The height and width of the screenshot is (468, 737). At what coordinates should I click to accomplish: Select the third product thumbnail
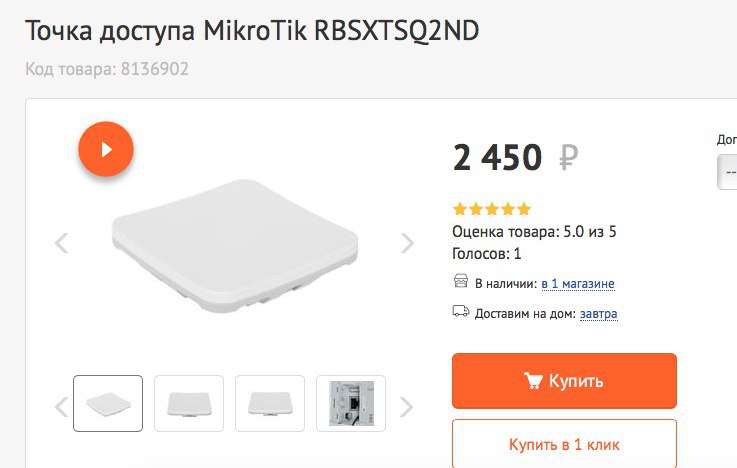pos(270,403)
